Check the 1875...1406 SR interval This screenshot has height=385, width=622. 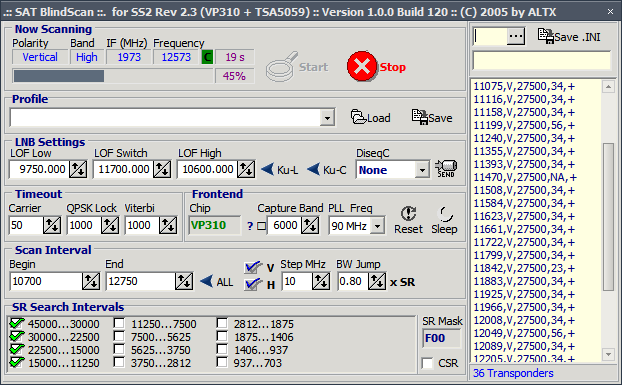pyautogui.click(x=222, y=336)
